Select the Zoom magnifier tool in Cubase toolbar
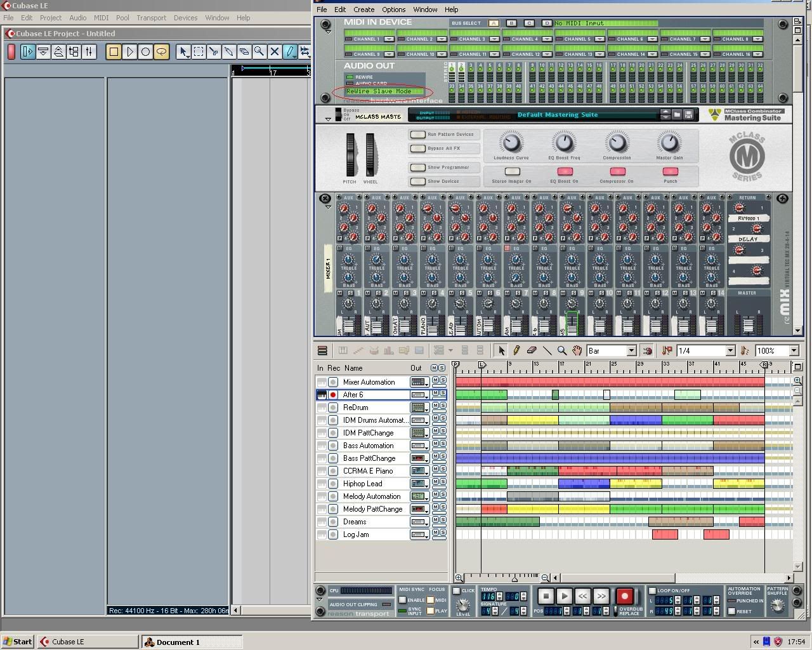812x650 pixels. pos(259,51)
